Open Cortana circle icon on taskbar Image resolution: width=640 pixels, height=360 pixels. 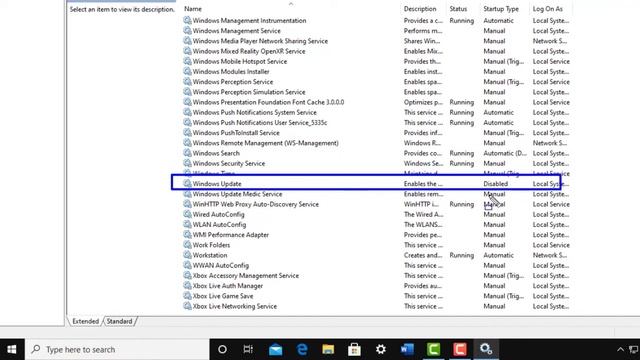click(x=222, y=349)
